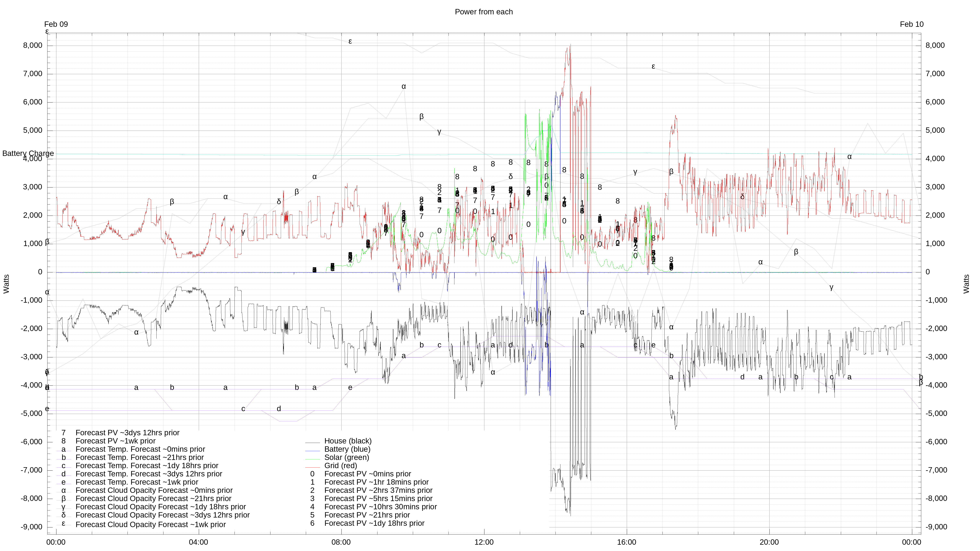Select legend 'Forecast PV ~3dys 12hrs prior'
The height and width of the screenshot is (551, 980).
[x=127, y=433]
